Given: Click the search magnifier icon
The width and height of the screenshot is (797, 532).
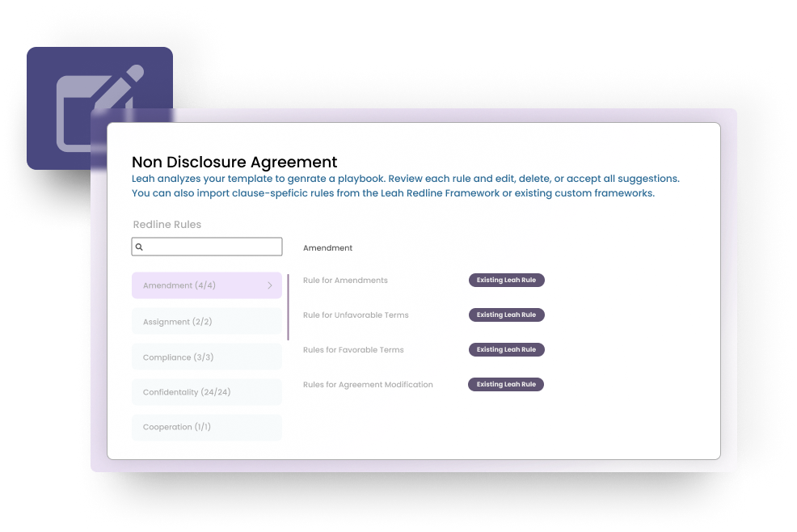Looking at the screenshot, I should point(139,247).
